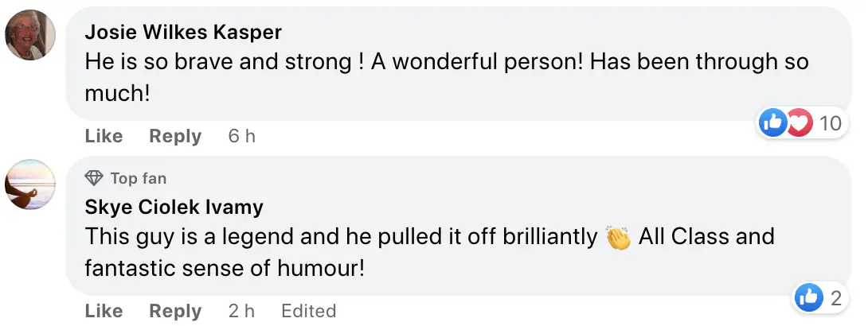
Task: Click the 2 h timestamp
Action: [241, 311]
